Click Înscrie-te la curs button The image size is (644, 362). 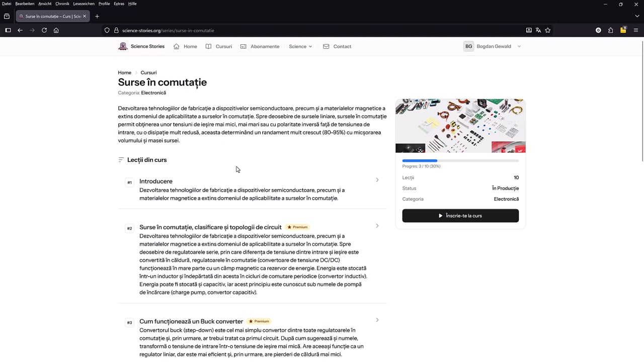(x=460, y=216)
